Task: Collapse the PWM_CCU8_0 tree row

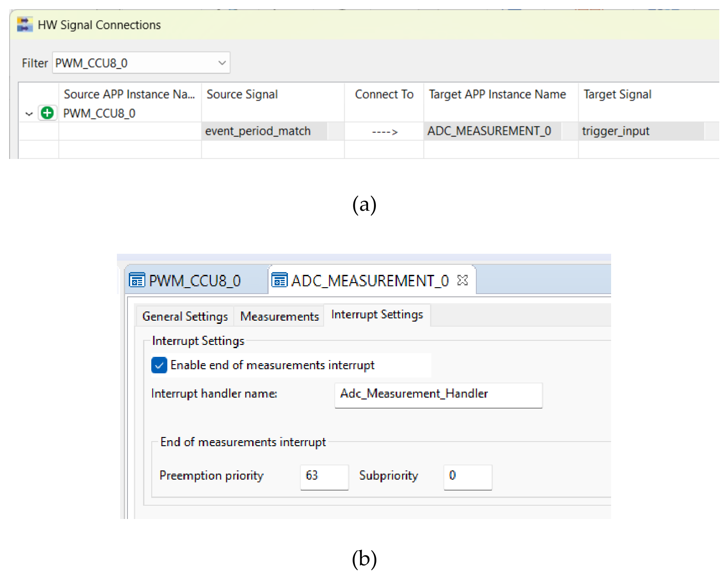Action: (29, 114)
